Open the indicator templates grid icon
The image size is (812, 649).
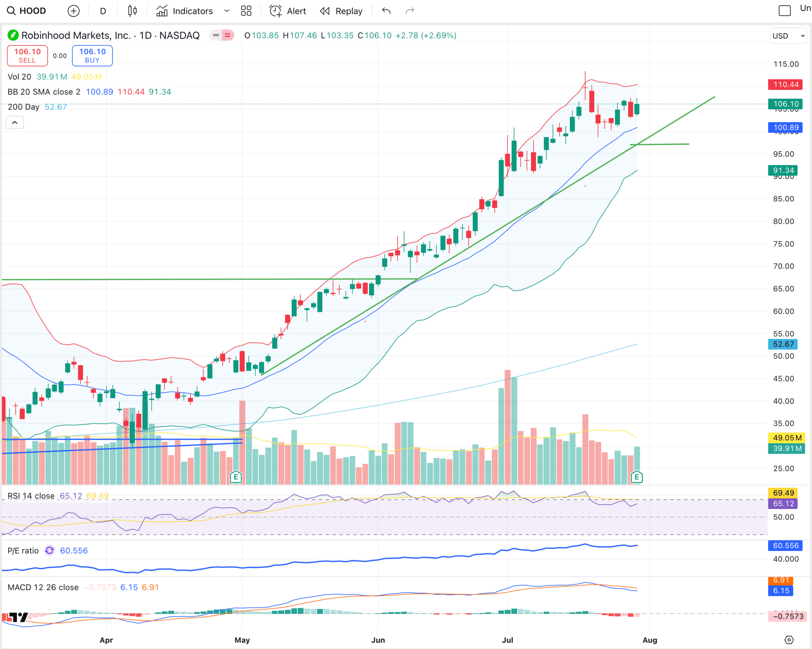tap(246, 11)
